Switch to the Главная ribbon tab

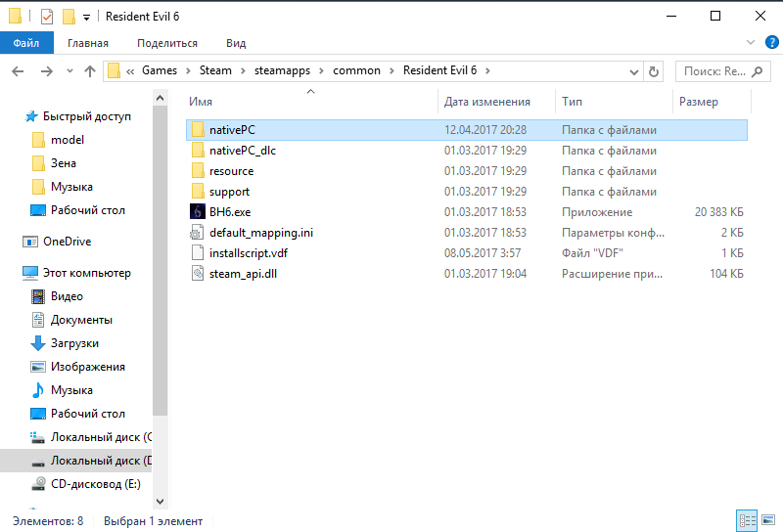point(88,43)
